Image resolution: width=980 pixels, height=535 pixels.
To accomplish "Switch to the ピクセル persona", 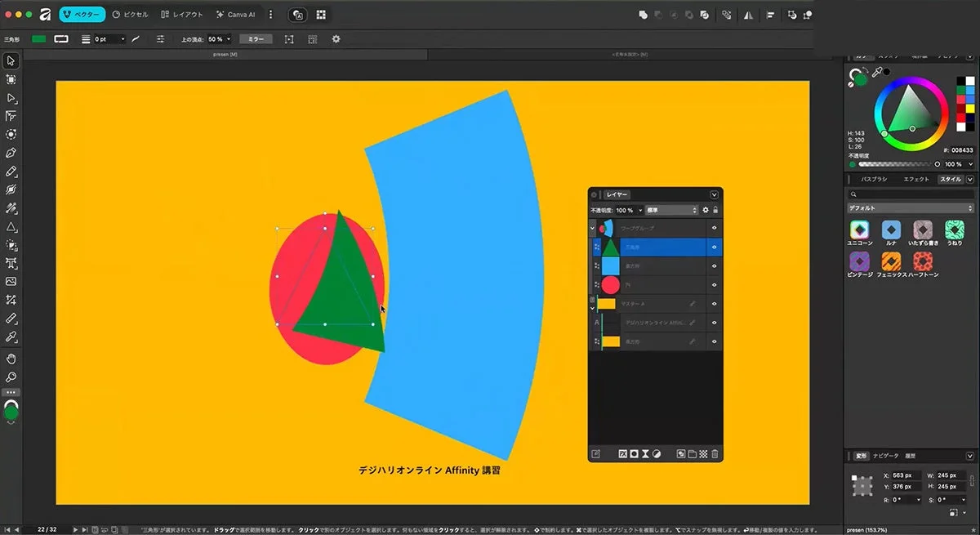I will 131,14.
